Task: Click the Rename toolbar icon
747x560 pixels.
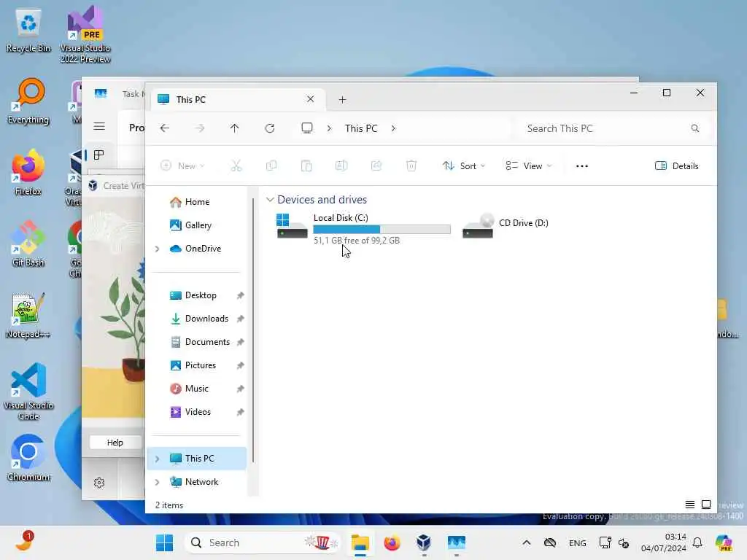Action: pos(341,166)
